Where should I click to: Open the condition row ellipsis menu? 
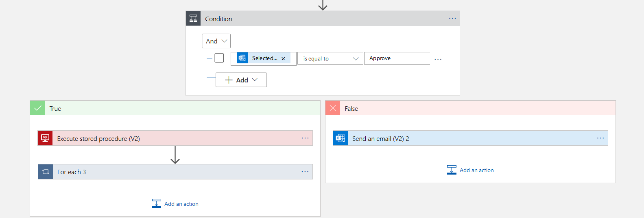point(438,59)
